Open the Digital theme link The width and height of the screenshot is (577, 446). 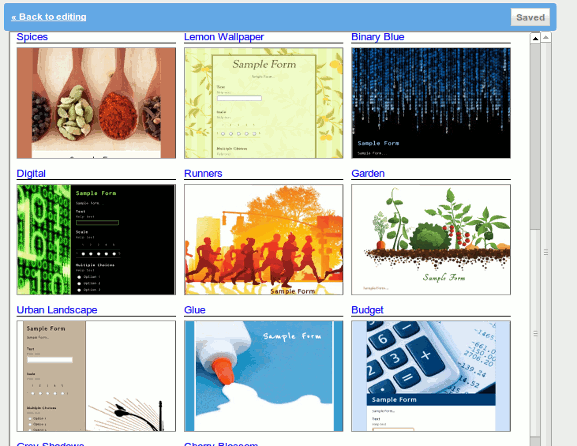coord(31,173)
